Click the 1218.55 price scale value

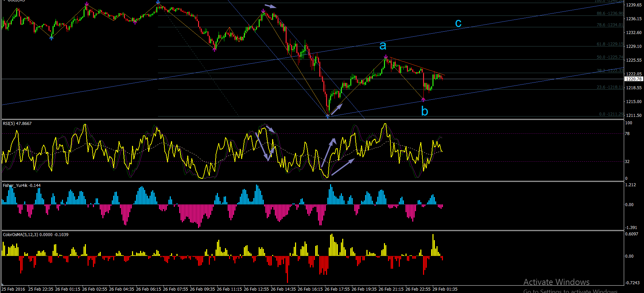[634, 88]
